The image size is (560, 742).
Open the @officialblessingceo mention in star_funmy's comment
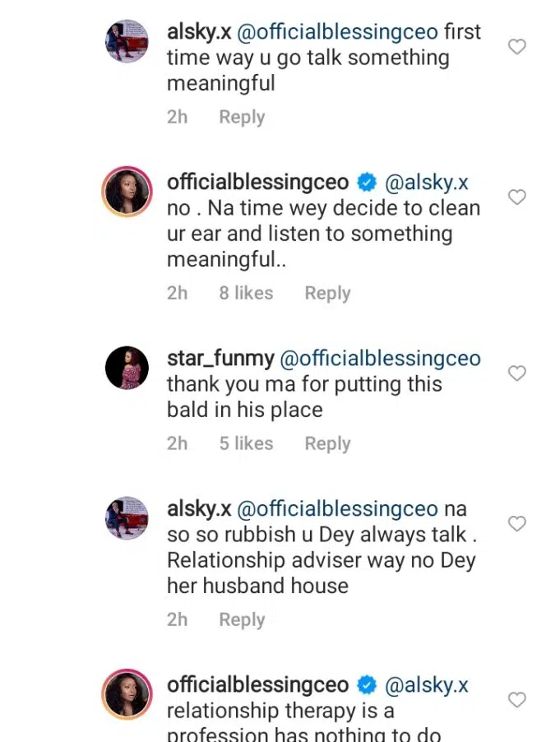click(x=380, y=359)
